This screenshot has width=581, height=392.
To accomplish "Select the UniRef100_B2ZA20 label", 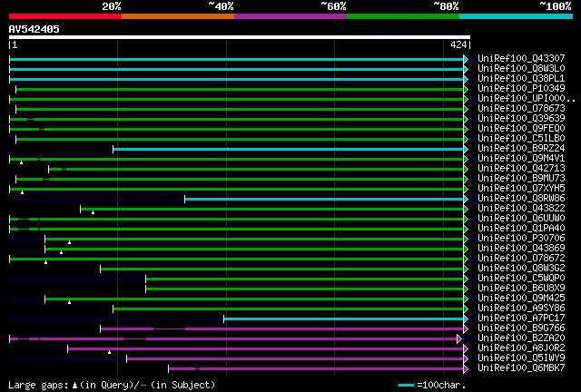I will tap(521, 338).
